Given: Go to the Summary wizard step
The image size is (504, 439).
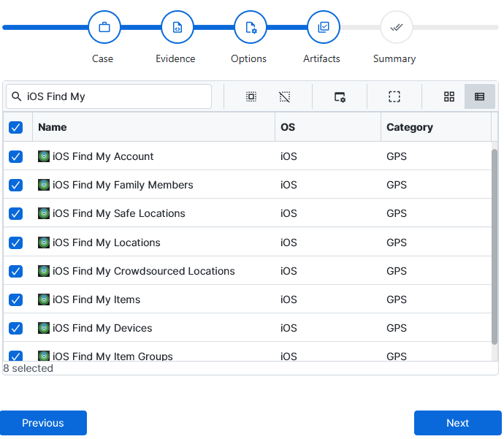Looking at the screenshot, I should tap(397, 27).
